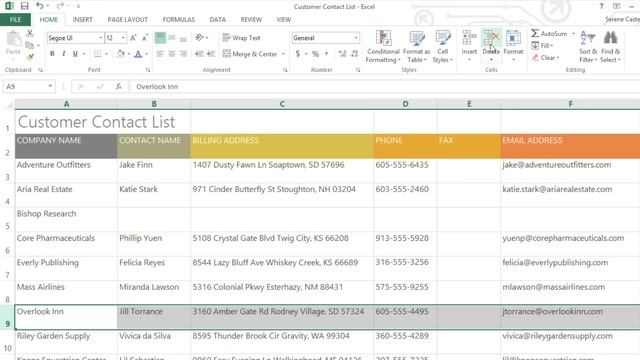The image size is (640, 360).
Task: Click the Orientation text angle icon
Action: [199, 38]
